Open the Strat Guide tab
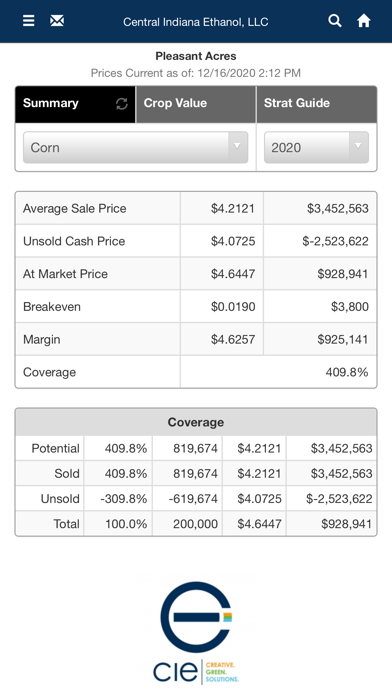This screenshot has height=696, width=392. tap(317, 104)
